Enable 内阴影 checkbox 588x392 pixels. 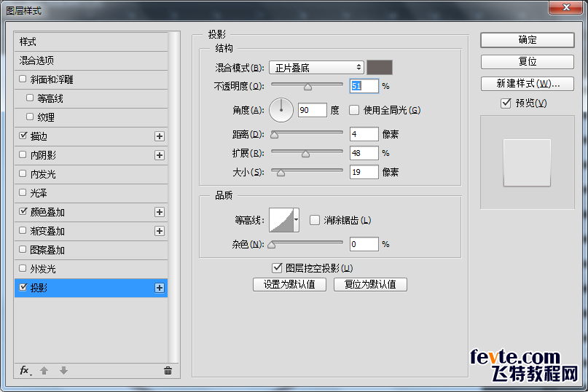click(23, 154)
